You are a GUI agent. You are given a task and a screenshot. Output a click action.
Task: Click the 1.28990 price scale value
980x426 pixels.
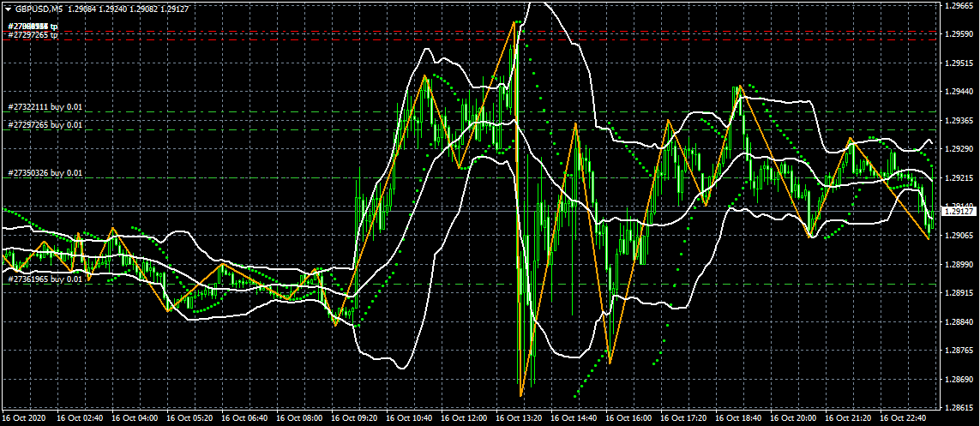click(958, 264)
